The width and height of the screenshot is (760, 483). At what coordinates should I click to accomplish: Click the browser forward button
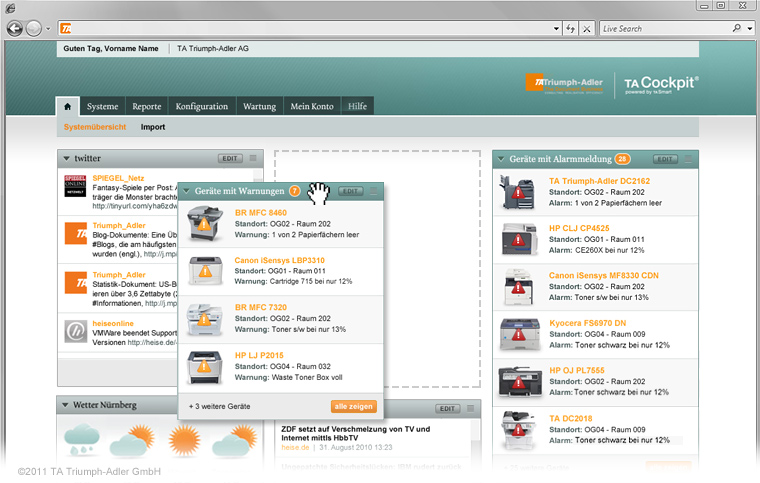point(33,29)
